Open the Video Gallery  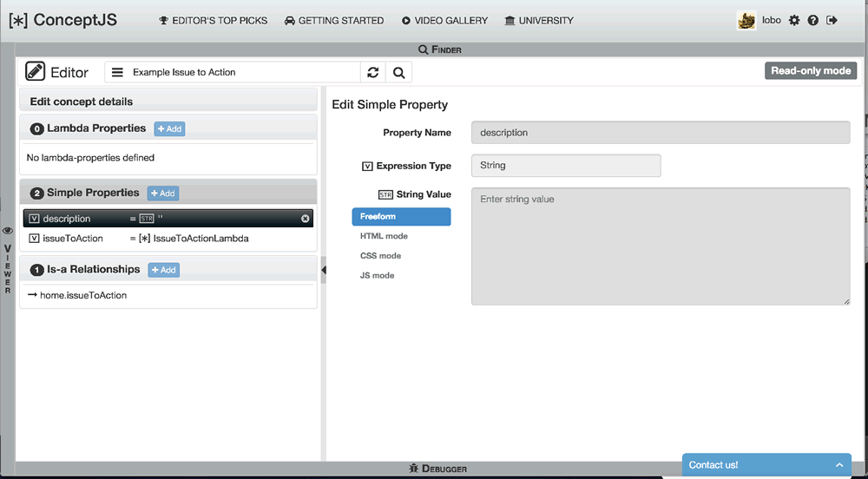tap(445, 21)
